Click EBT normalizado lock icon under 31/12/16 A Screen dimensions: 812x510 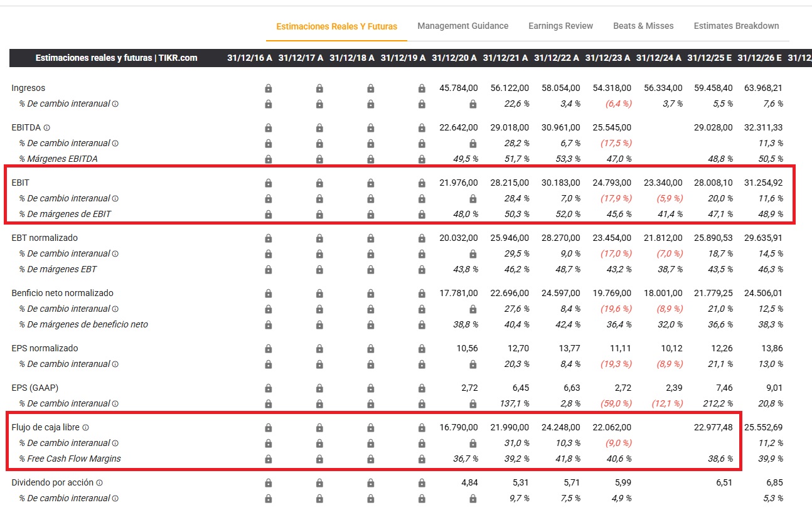[x=269, y=238]
